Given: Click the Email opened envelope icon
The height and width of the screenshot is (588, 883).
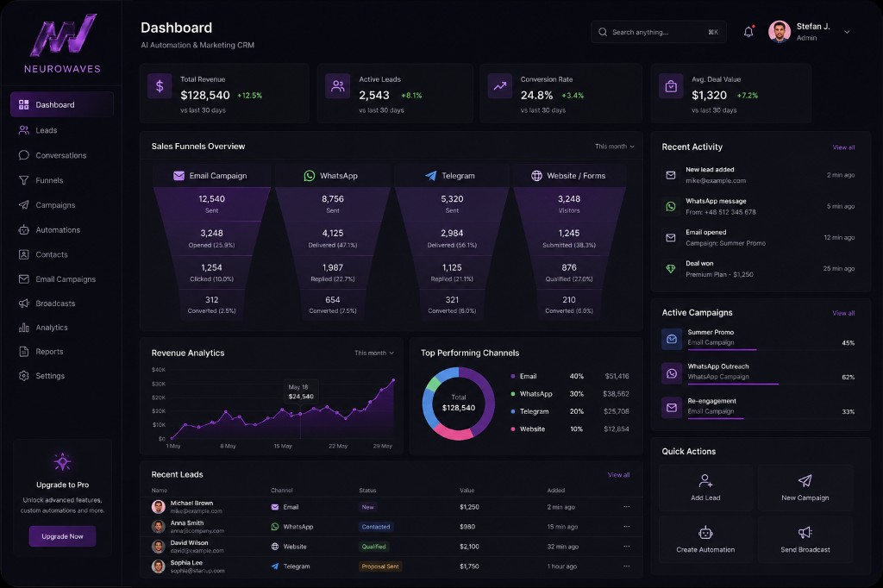Looking at the screenshot, I should coord(671,238).
